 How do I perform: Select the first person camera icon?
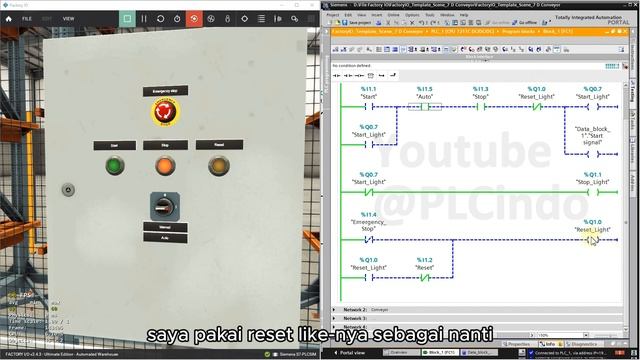228,19
